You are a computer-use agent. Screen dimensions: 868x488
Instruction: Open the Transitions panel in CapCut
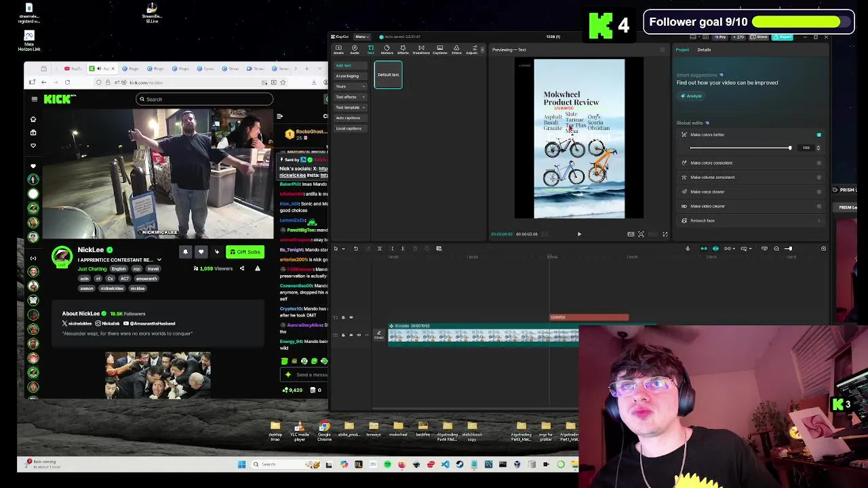click(x=421, y=49)
